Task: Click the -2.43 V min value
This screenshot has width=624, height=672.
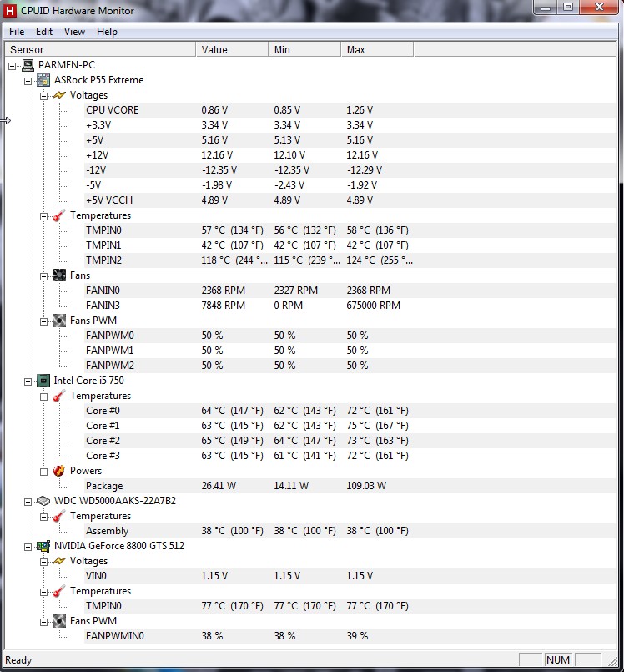Action: point(289,185)
